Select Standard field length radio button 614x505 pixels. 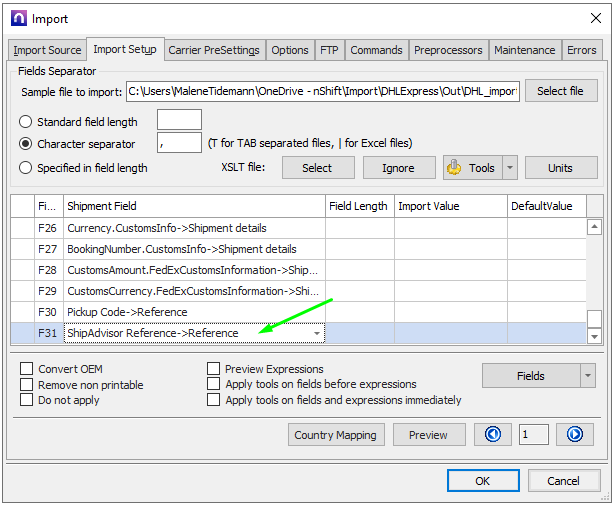pos(26,122)
